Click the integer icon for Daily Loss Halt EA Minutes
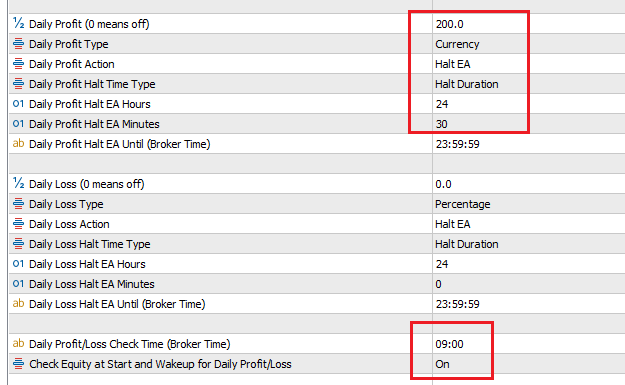Screen dimensions: 625x385 coord(18,284)
